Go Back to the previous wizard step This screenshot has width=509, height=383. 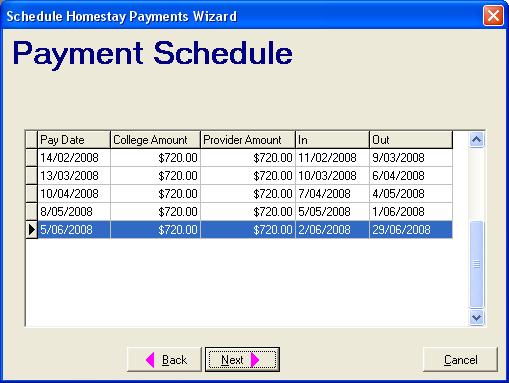(x=164, y=360)
